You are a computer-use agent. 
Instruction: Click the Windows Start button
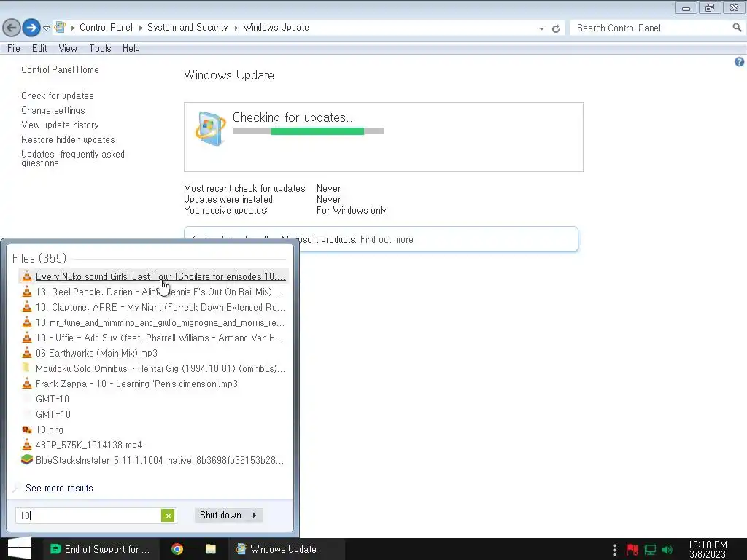[20, 548]
